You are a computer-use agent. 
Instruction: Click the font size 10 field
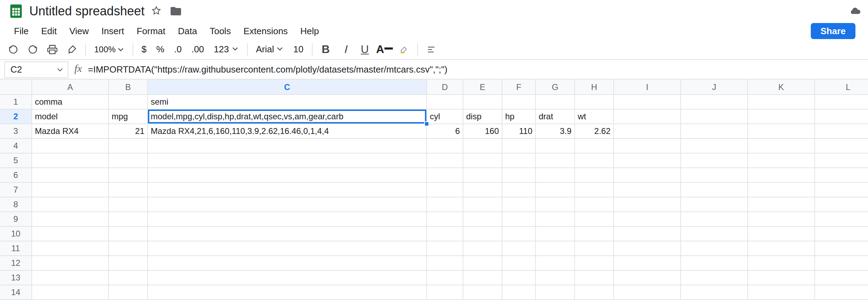point(298,50)
